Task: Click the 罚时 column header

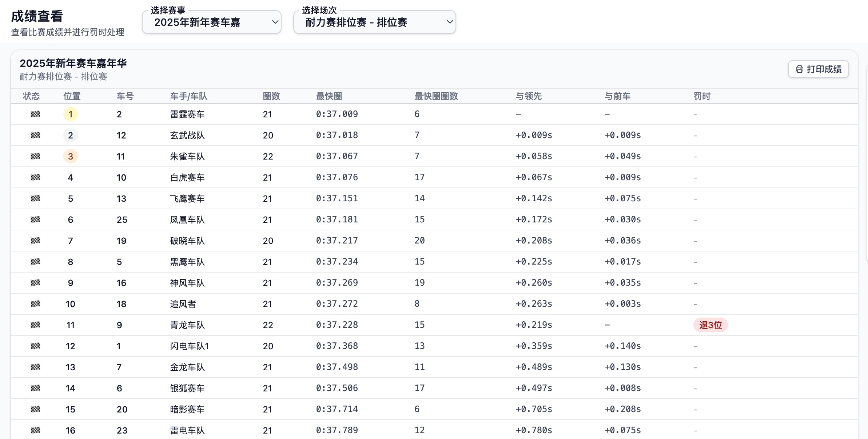Action: coord(702,96)
